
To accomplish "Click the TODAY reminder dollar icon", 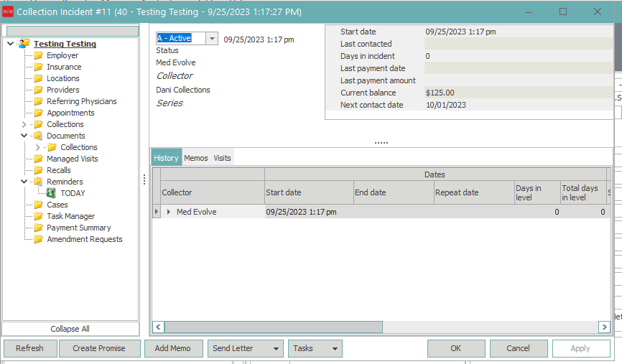I will pos(52,193).
